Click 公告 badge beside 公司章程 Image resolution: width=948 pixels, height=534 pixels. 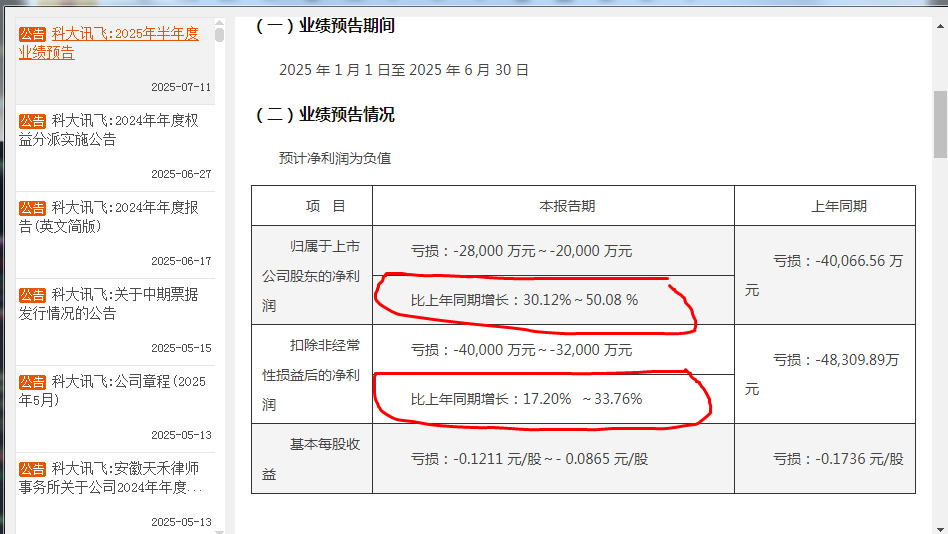tap(32, 382)
